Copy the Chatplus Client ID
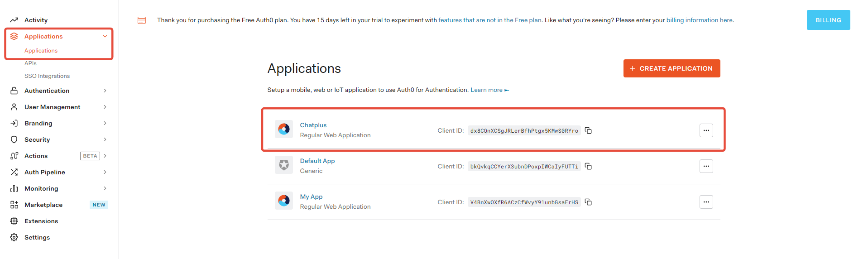The height and width of the screenshot is (259, 868). pyautogui.click(x=588, y=130)
